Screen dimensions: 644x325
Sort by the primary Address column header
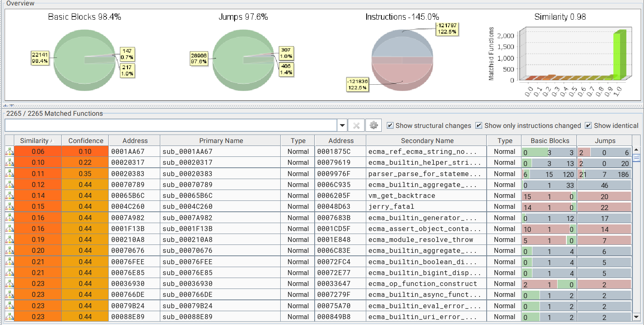tap(135, 141)
